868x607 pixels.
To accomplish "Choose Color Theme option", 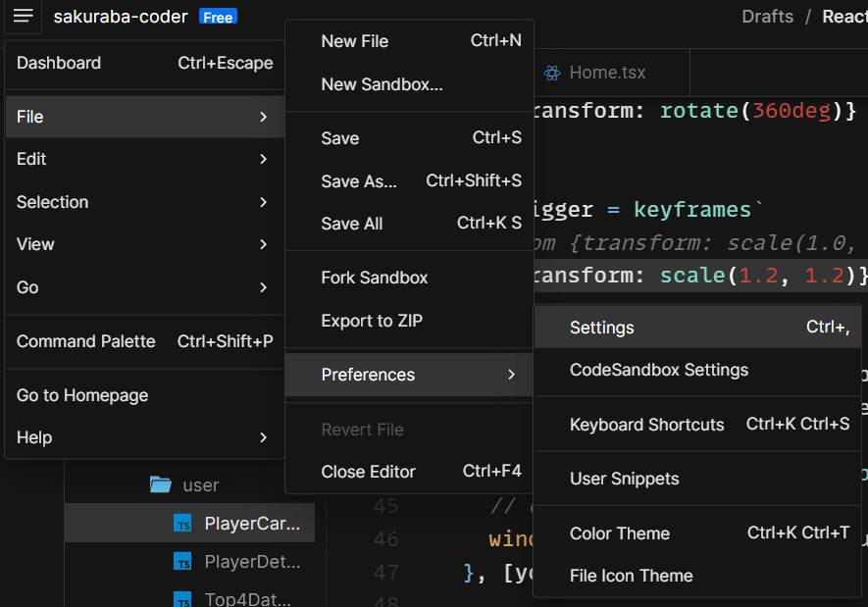I will [697, 532].
